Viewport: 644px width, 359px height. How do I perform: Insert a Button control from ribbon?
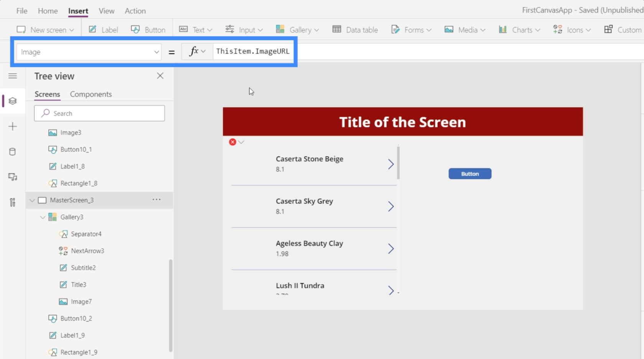tap(148, 30)
